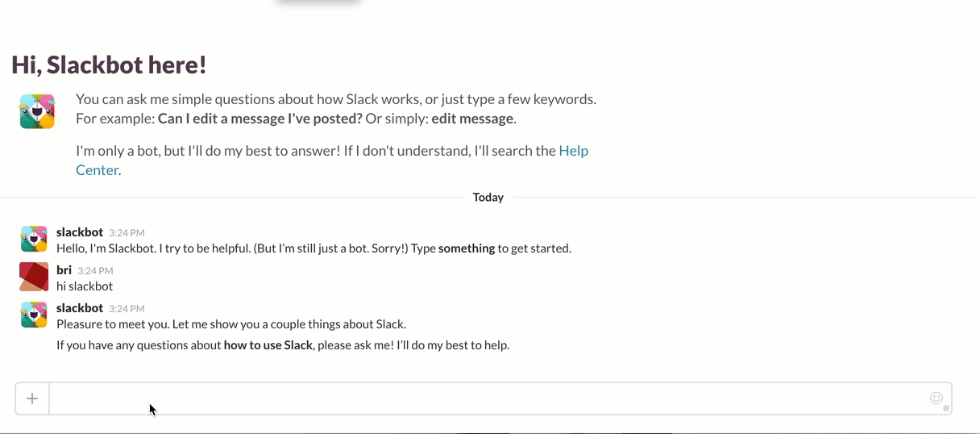Focus the message input field

click(484, 399)
